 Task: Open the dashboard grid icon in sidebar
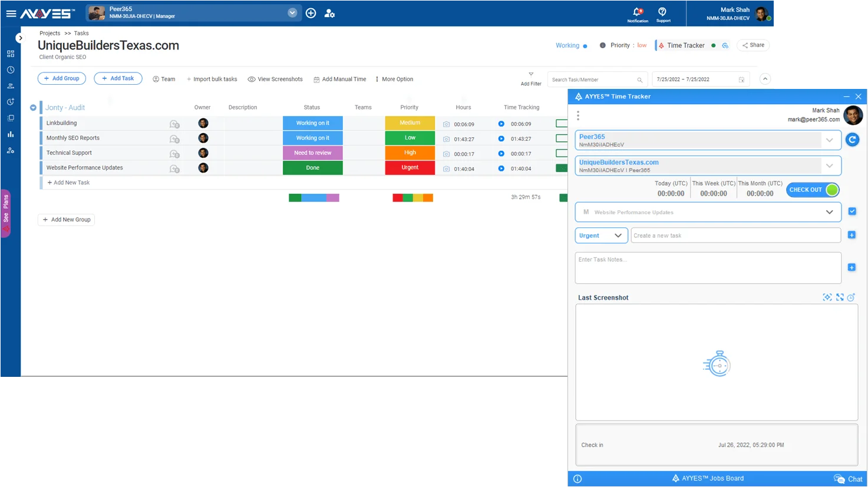coord(11,54)
